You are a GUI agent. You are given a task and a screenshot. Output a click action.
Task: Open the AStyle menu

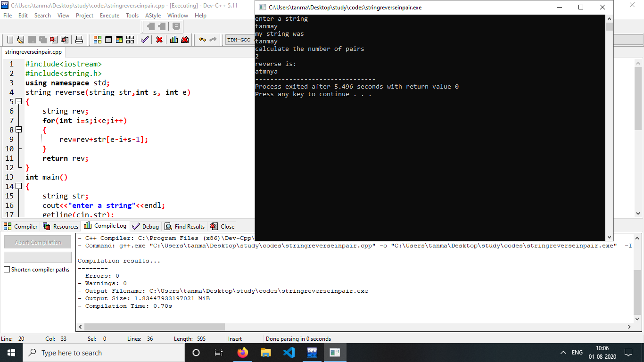153,16
